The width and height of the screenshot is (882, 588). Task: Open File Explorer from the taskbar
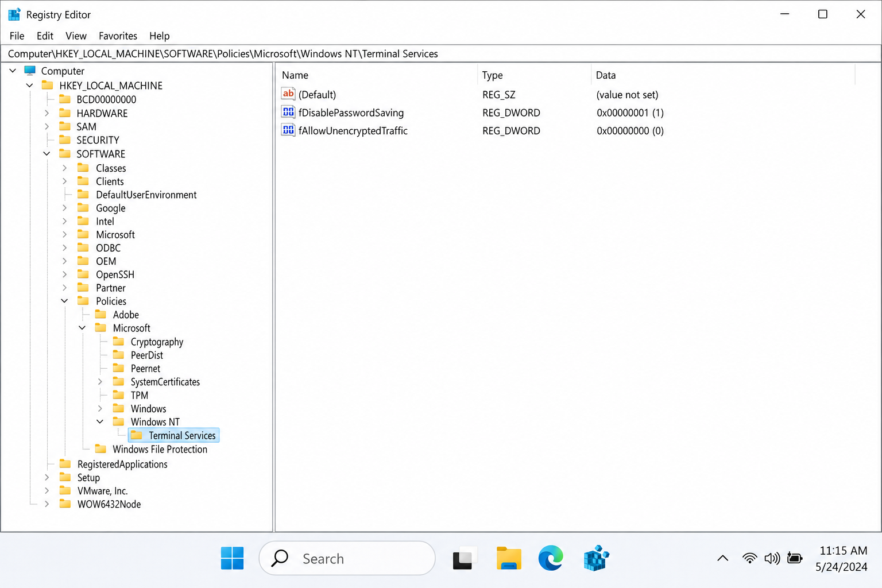click(x=509, y=558)
